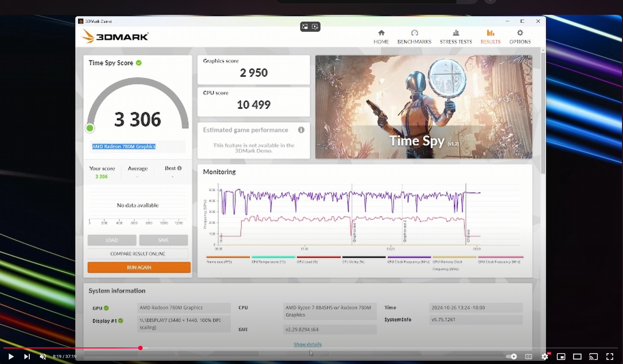Image resolution: width=623 pixels, height=364 pixels.
Task: Select the Results tab
Action: pyautogui.click(x=490, y=37)
